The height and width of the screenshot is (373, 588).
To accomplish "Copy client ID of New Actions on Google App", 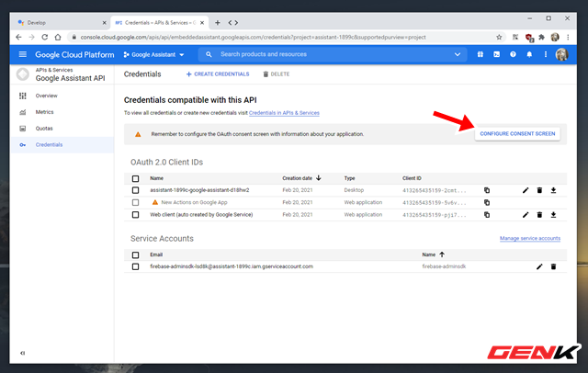I will 487,202.
